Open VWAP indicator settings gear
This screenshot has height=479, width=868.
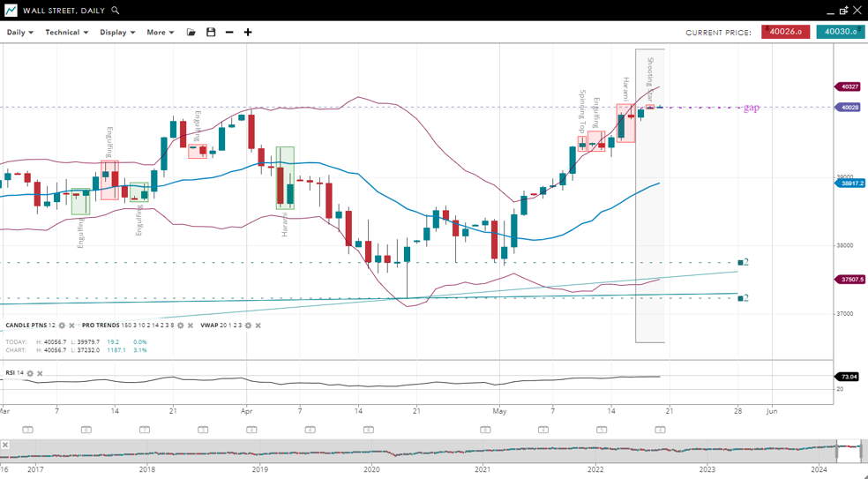click(x=248, y=326)
